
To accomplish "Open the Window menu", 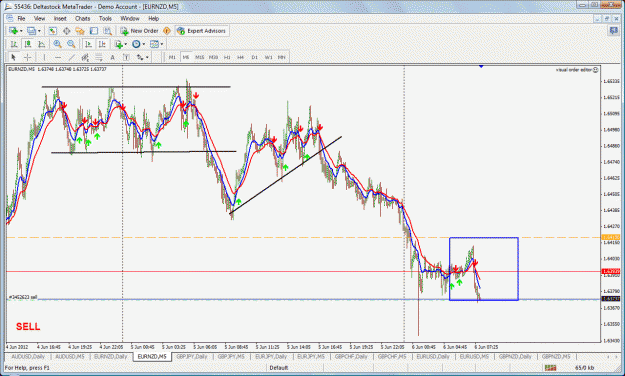I will point(130,18).
